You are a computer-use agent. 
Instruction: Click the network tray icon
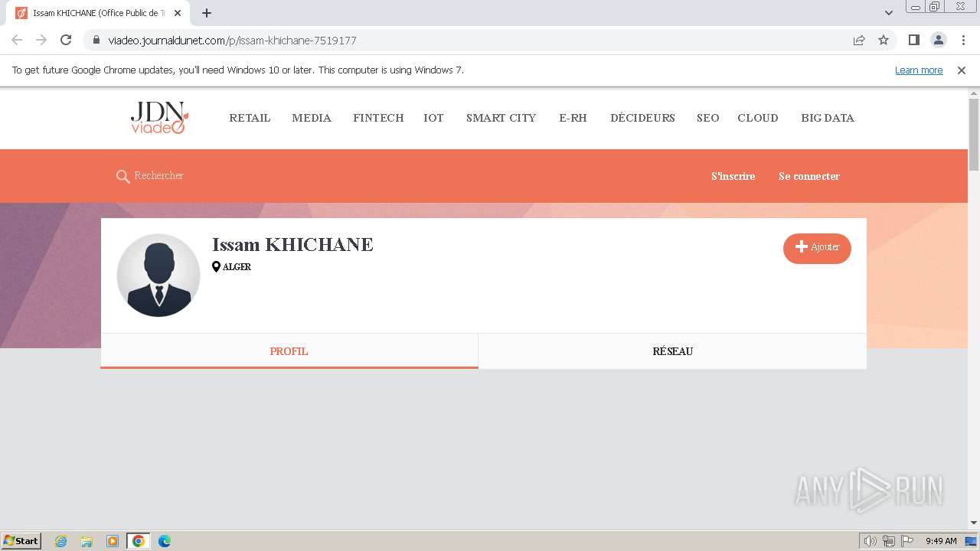889,541
